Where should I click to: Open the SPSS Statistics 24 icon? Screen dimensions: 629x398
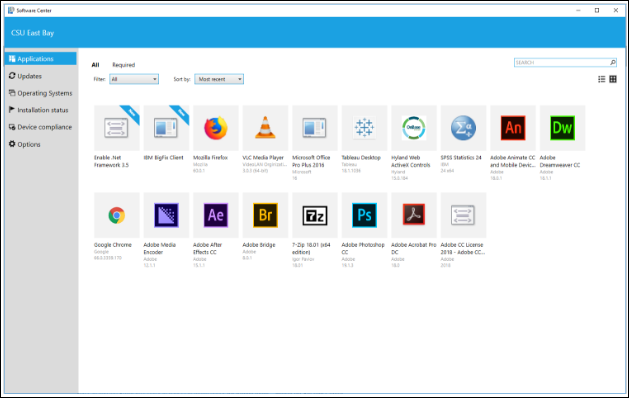[463, 128]
